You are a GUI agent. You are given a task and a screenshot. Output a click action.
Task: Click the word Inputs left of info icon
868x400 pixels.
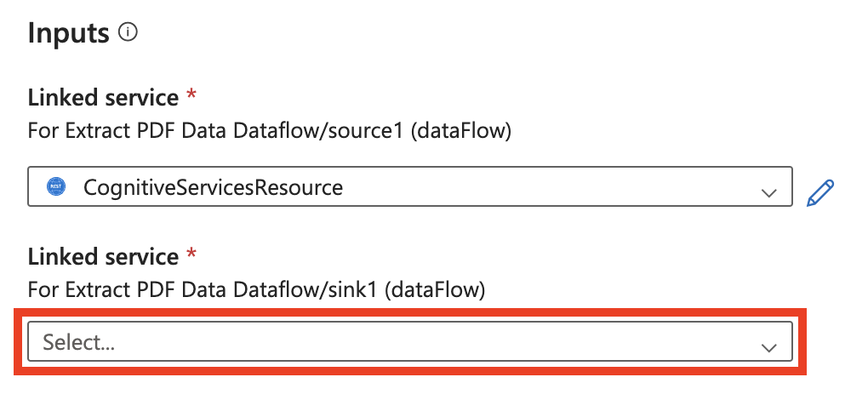coord(68,33)
